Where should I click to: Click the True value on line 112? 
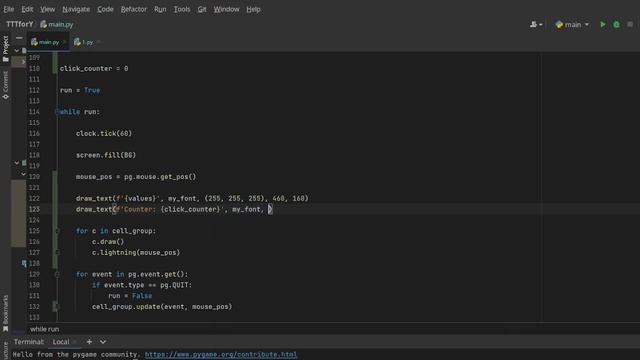point(92,90)
